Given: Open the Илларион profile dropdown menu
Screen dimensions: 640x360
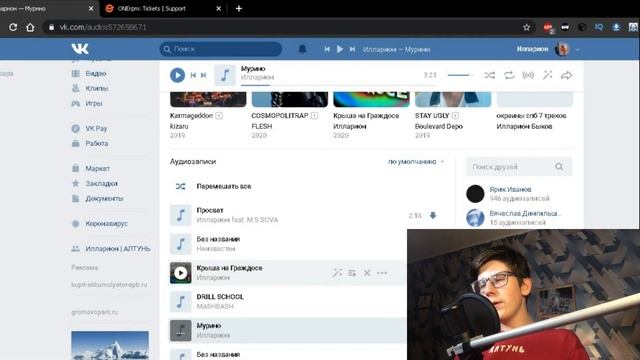Looking at the screenshot, I should [x=577, y=49].
